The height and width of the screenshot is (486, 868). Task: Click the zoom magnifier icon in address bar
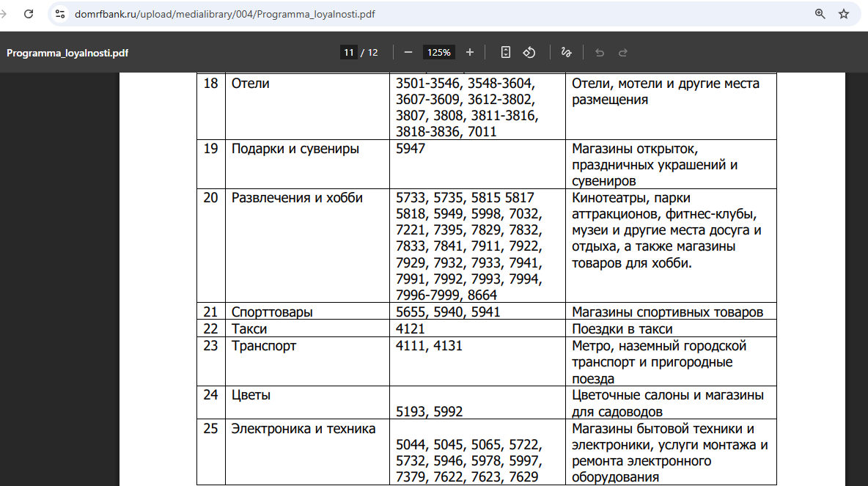pyautogui.click(x=820, y=14)
